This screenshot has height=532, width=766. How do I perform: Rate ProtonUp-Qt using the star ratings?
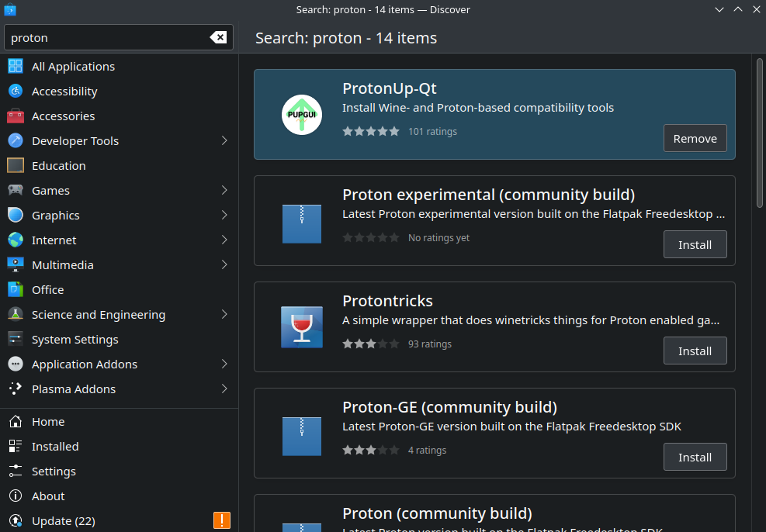pyautogui.click(x=370, y=132)
